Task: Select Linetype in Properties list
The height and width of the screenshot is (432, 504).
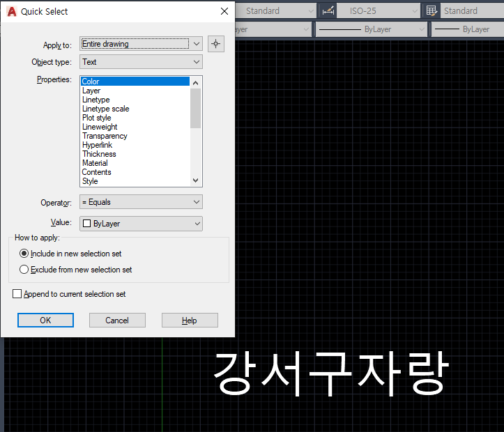Action: (135, 100)
